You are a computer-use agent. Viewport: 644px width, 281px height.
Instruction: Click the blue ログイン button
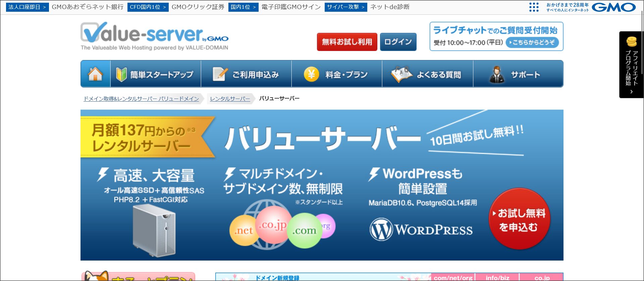pos(398,42)
